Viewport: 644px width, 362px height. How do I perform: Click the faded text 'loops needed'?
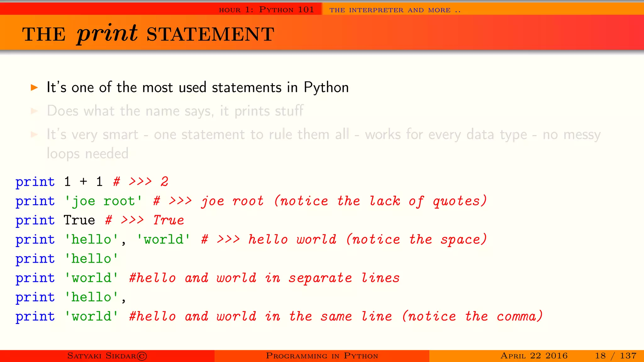[x=87, y=154]
